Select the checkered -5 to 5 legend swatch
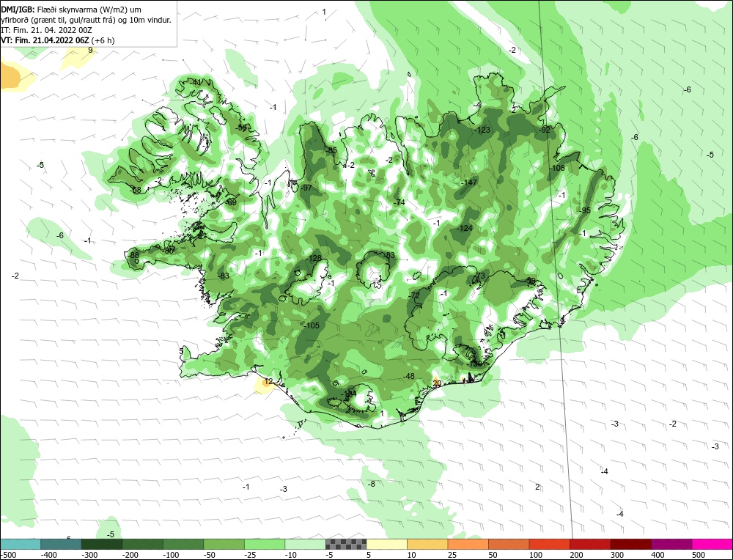This screenshot has width=733, height=560. [x=346, y=544]
